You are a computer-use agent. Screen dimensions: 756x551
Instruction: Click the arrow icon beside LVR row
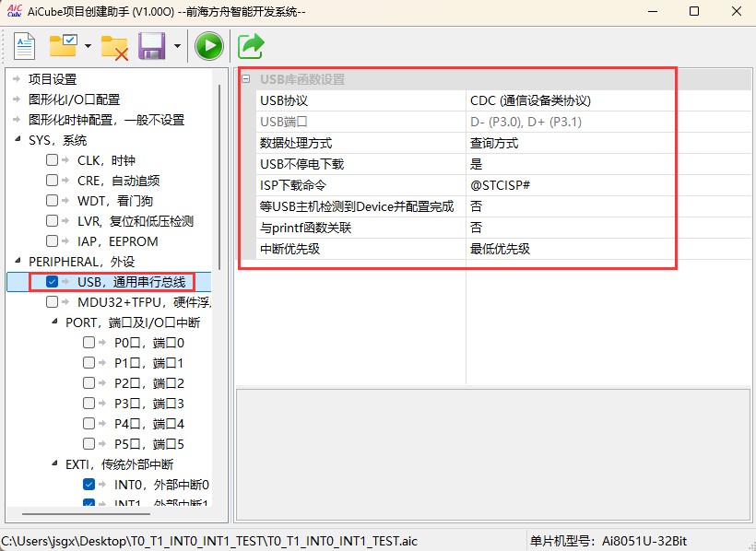tap(65, 220)
